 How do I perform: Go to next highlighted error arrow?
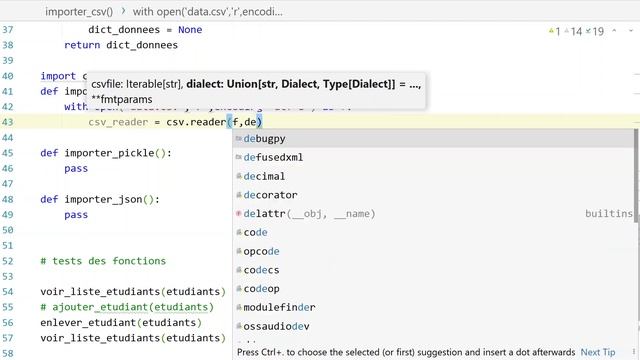(631, 31)
